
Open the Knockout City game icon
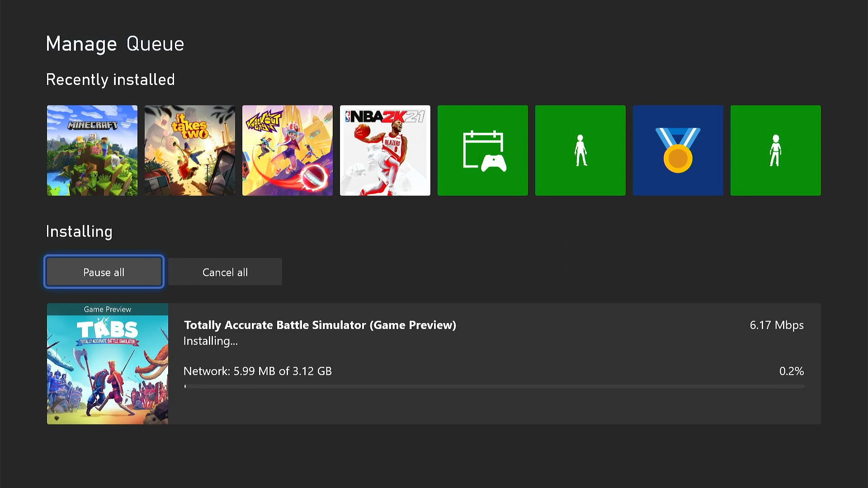(288, 150)
